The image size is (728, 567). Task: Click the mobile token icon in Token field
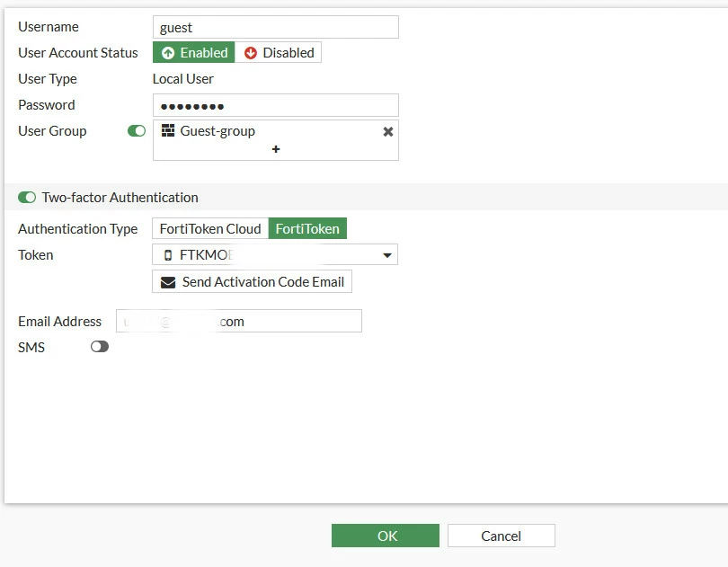tap(168, 255)
